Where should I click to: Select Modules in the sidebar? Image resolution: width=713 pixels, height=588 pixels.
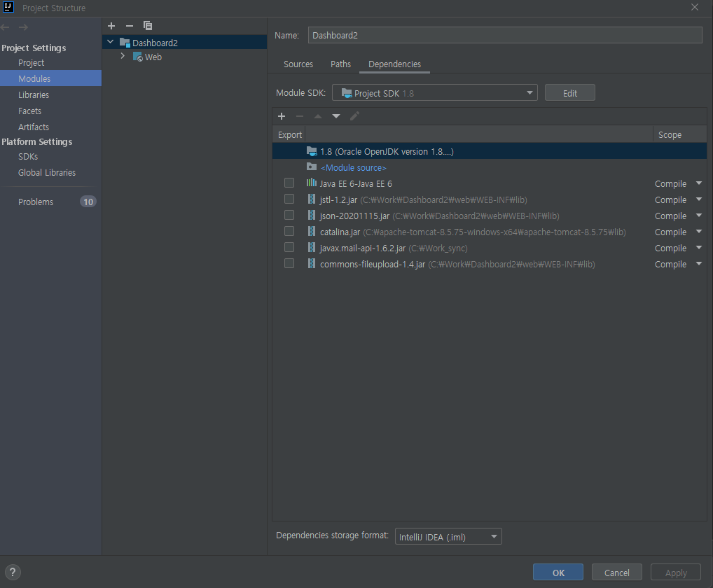point(50,78)
